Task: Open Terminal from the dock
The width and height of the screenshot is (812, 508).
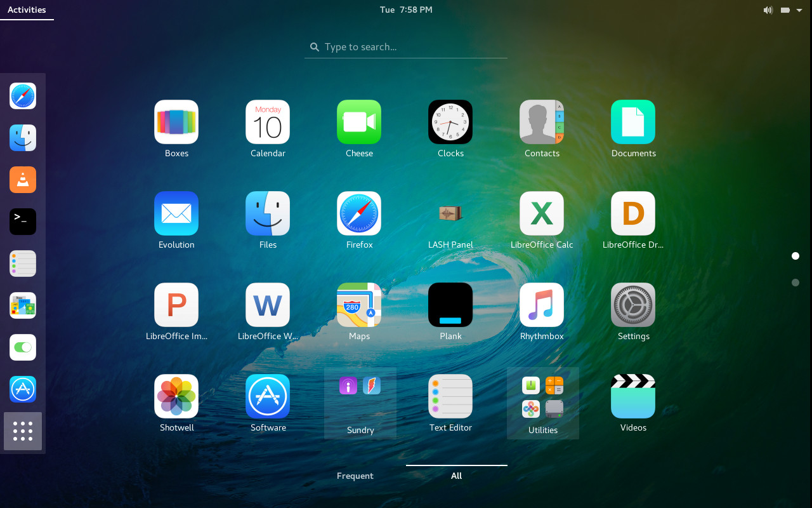Action: coord(23,222)
